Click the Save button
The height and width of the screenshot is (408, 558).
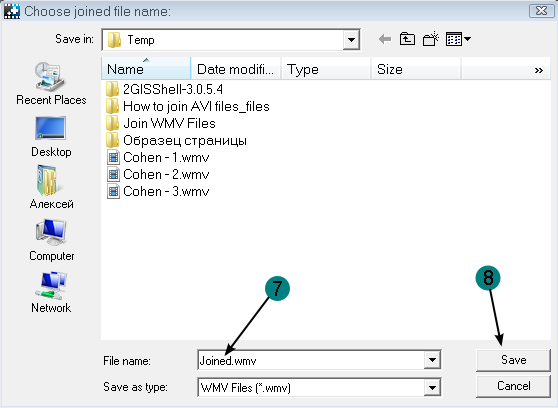[513, 360]
